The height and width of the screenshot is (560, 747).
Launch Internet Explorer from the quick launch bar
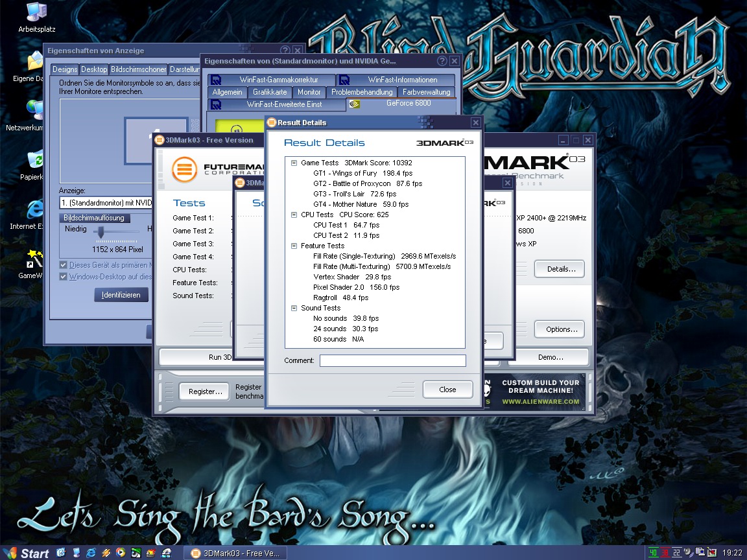91,553
